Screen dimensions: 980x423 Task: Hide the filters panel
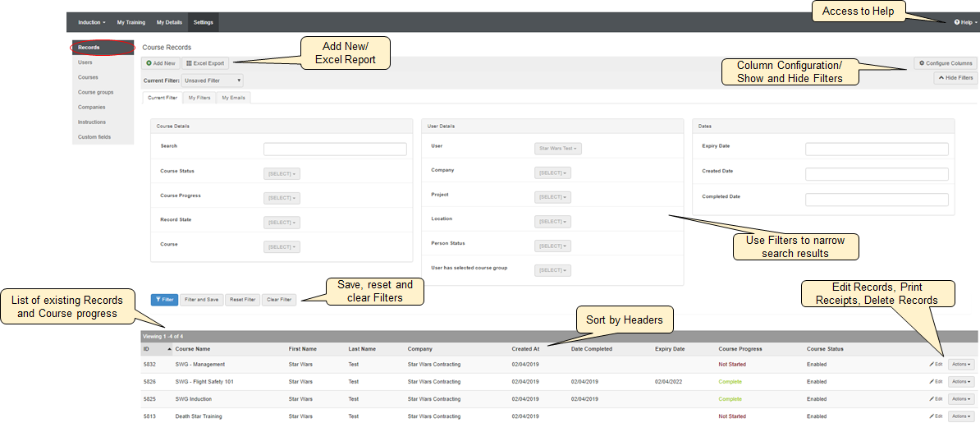click(955, 78)
